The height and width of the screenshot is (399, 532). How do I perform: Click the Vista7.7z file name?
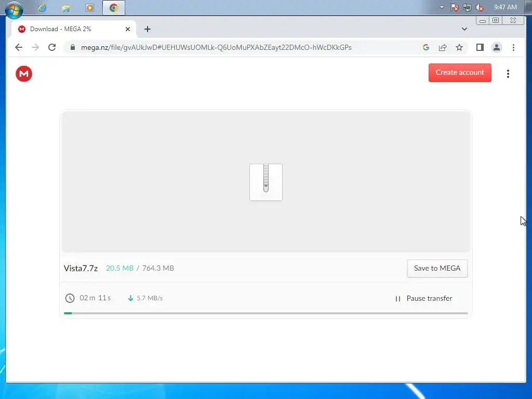click(81, 269)
